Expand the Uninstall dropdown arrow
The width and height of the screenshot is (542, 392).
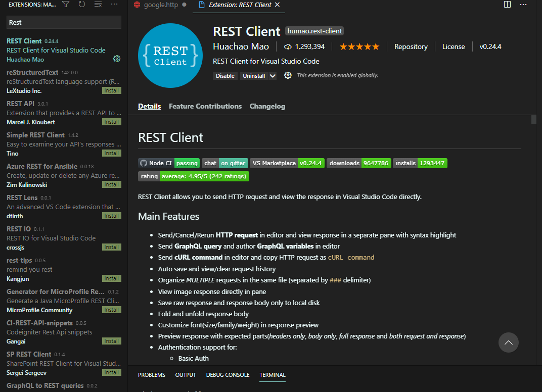[x=273, y=76]
